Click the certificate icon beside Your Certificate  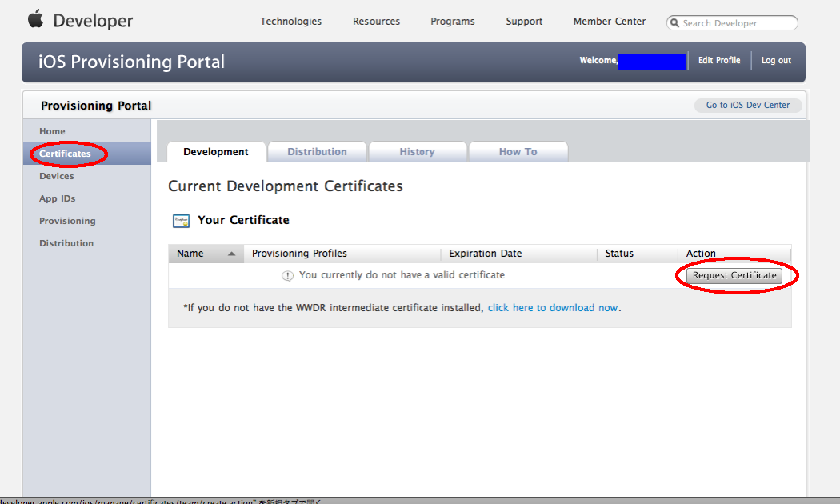[181, 221]
